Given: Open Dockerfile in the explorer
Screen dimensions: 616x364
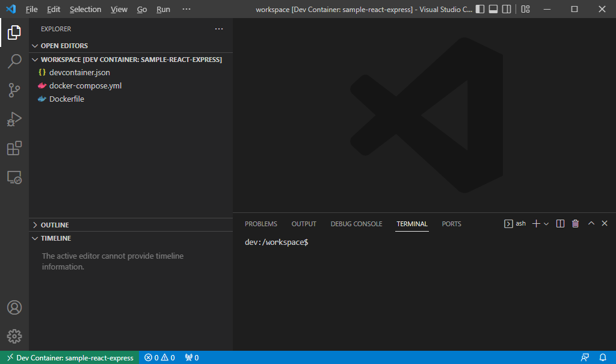Looking at the screenshot, I should tap(131, 99).
